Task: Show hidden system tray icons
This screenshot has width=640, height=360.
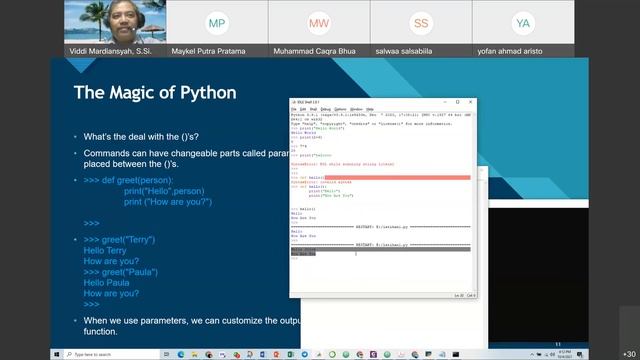Action: pos(532,354)
